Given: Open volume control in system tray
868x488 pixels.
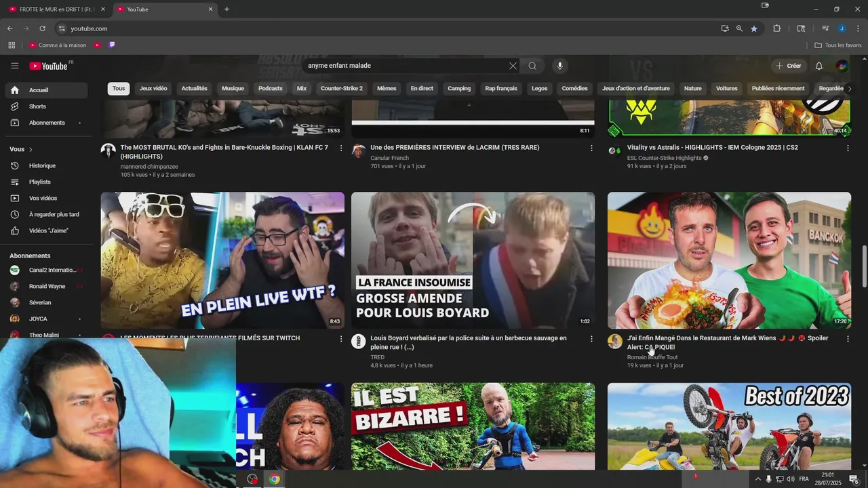Looking at the screenshot, I should (790, 479).
